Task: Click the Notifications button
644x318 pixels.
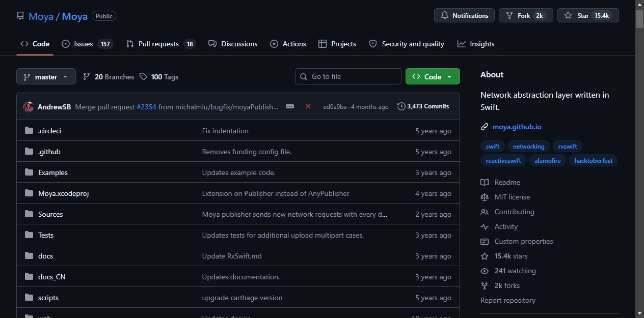Action: [465, 16]
